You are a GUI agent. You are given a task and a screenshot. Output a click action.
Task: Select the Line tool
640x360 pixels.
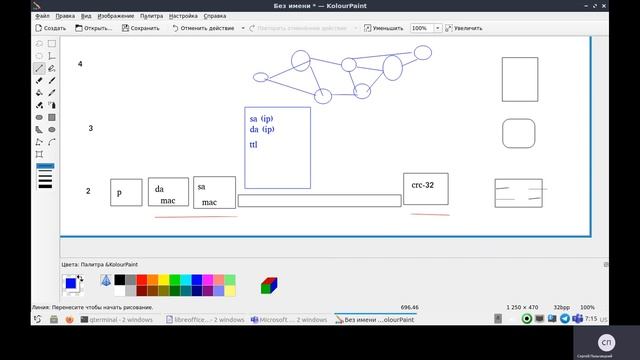(39, 68)
